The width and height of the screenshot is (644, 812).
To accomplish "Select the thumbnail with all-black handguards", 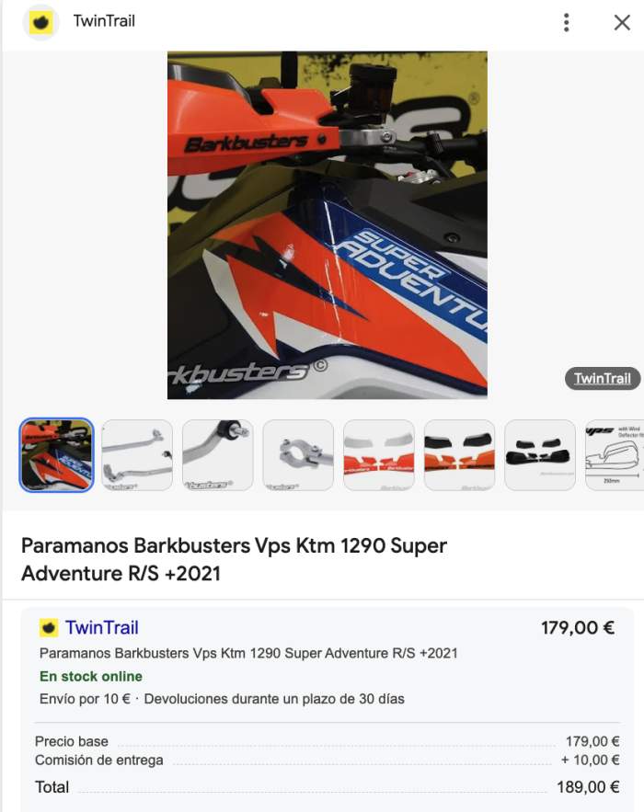I will 540,454.
